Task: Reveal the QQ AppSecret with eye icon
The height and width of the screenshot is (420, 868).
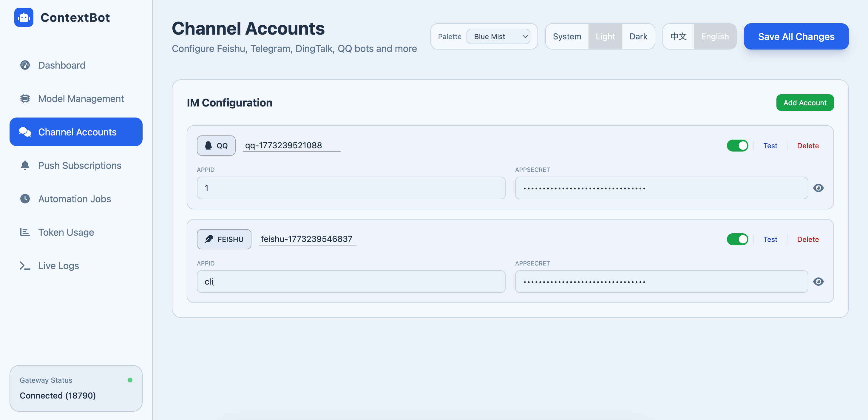Action: click(818, 188)
